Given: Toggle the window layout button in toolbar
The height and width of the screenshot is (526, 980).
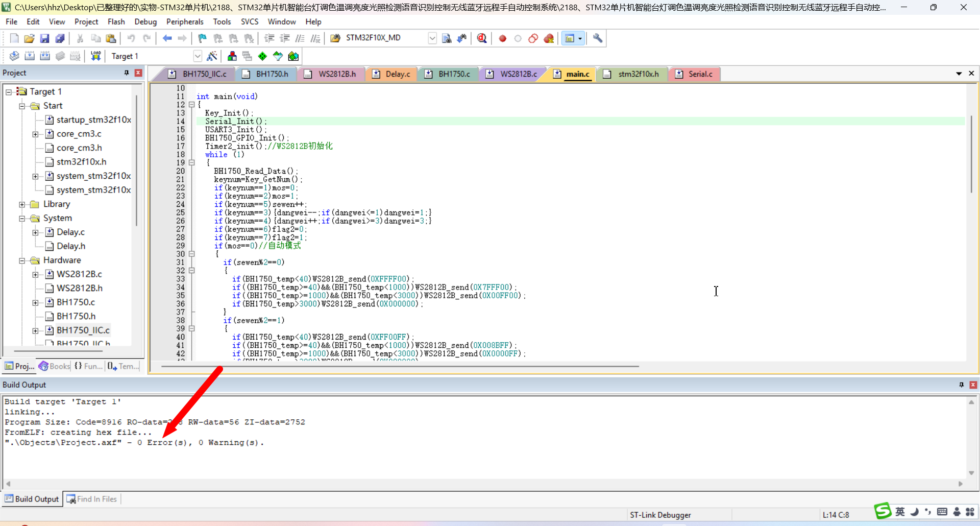Looking at the screenshot, I should click(x=570, y=38).
